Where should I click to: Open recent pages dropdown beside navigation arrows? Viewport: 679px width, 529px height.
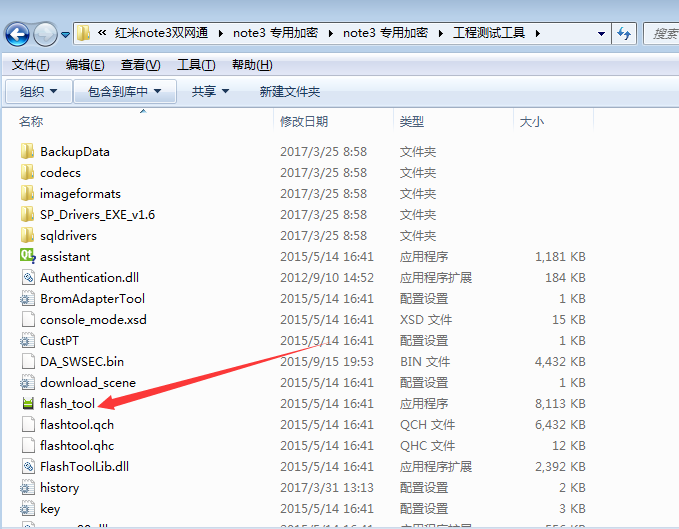(x=65, y=35)
